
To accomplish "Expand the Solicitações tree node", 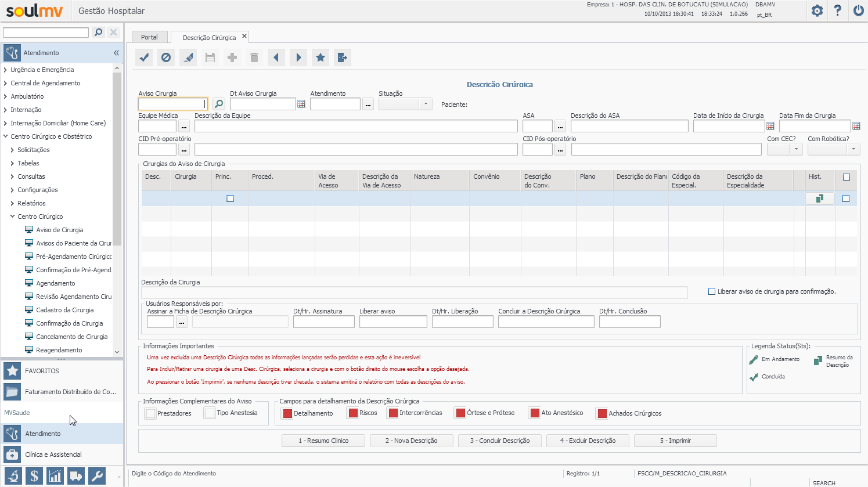I will pos(12,150).
